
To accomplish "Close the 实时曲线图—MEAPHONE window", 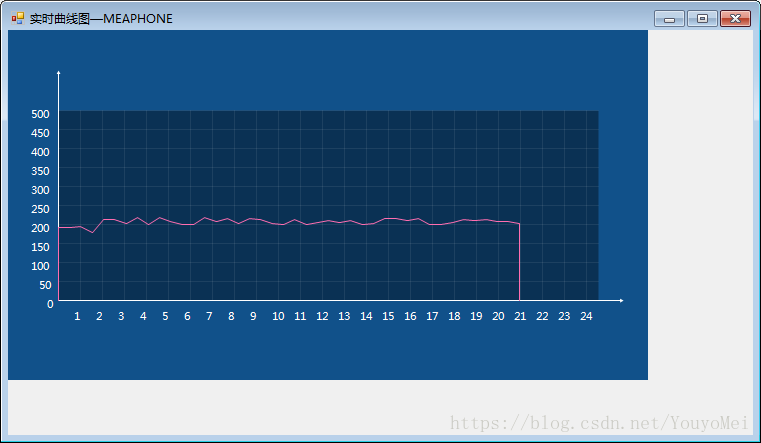I will coord(735,19).
